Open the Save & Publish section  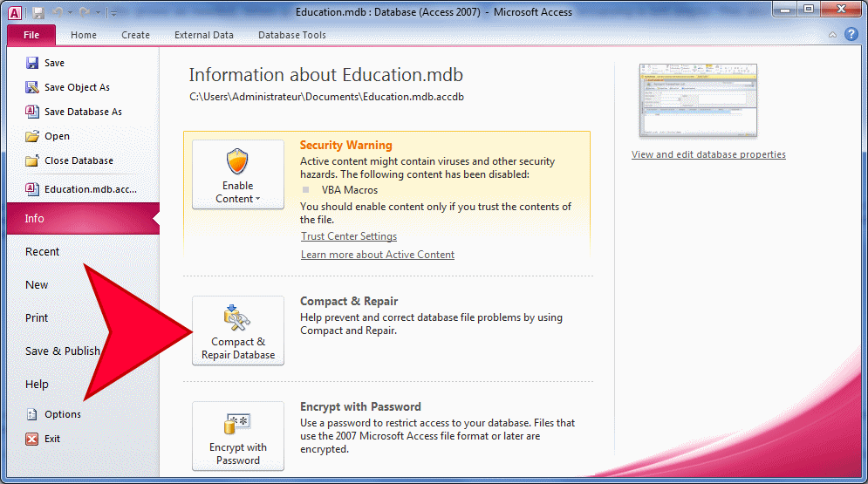pos(63,351)
